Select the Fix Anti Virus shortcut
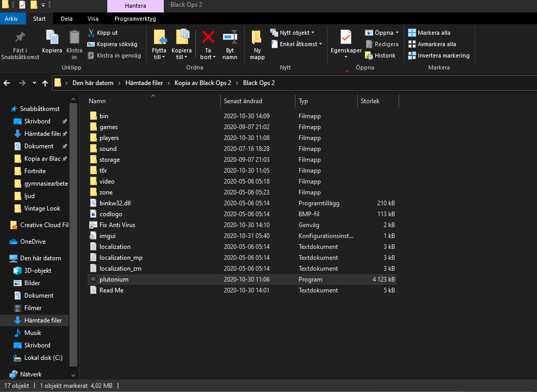Image resolution: width=537 pixels, height=392 pixels. (x=242, y=225)
